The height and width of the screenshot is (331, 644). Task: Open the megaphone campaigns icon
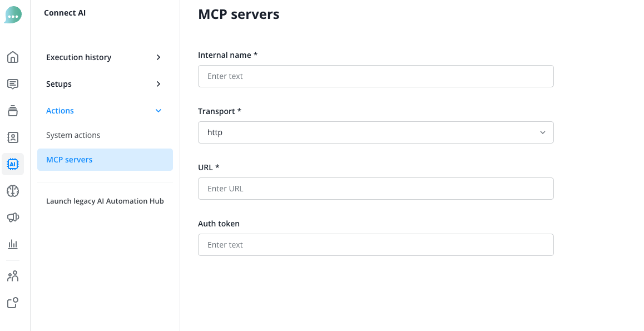[x=13, y=218]
